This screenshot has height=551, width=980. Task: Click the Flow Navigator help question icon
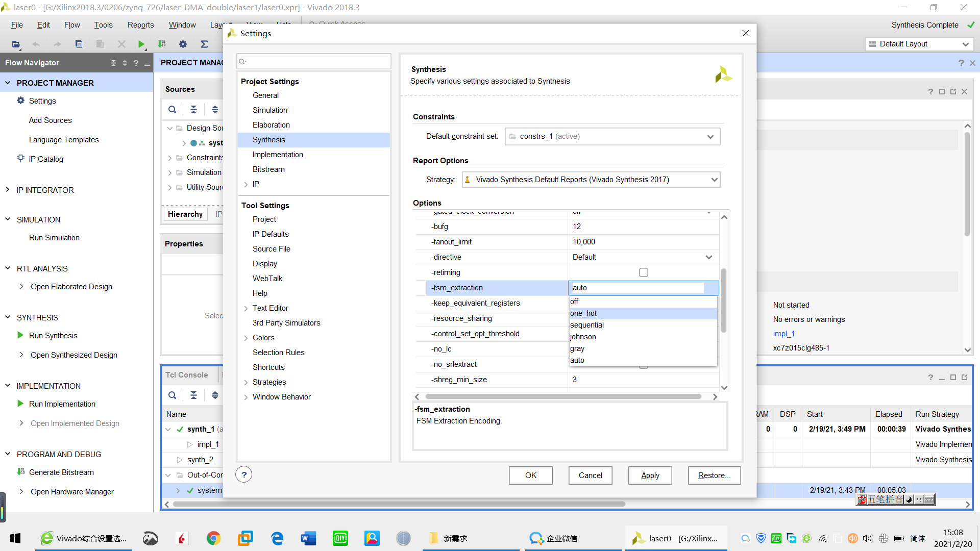(136, 63)
